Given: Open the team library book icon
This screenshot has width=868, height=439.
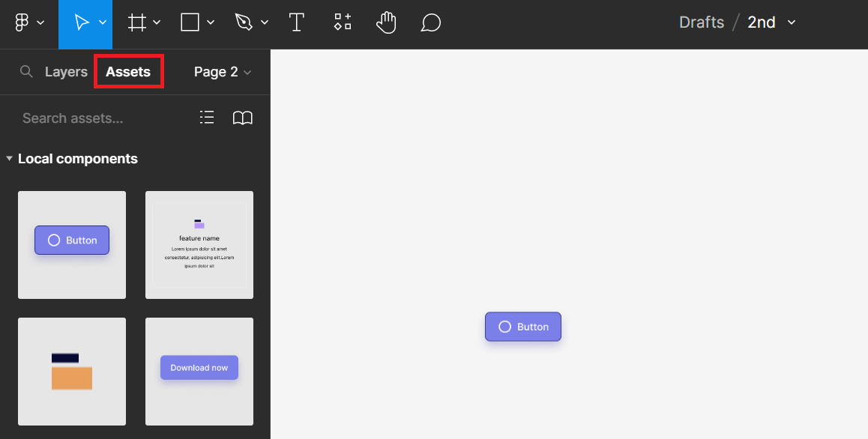Looking at the screenshot, I should [x=243, y=118].
